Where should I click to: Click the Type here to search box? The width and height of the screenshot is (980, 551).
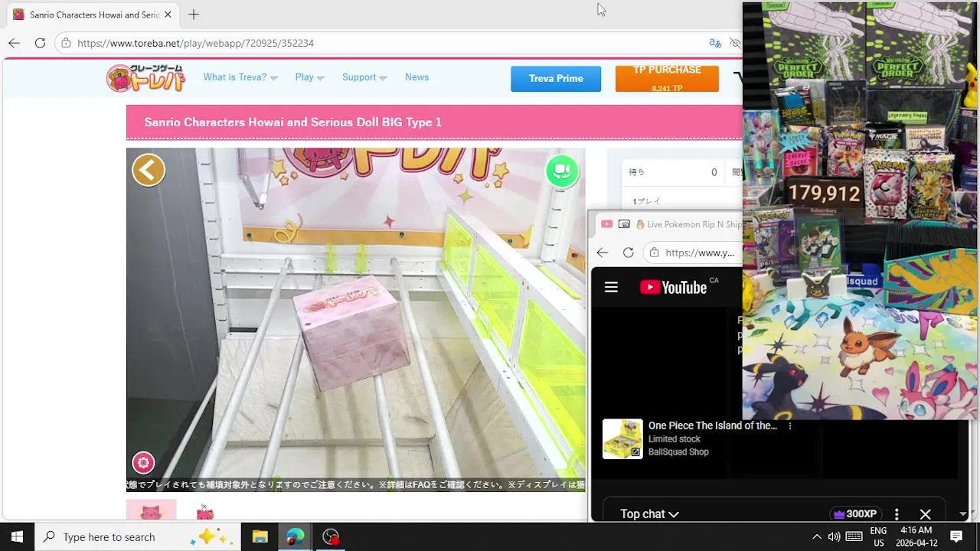click(138, 536)
